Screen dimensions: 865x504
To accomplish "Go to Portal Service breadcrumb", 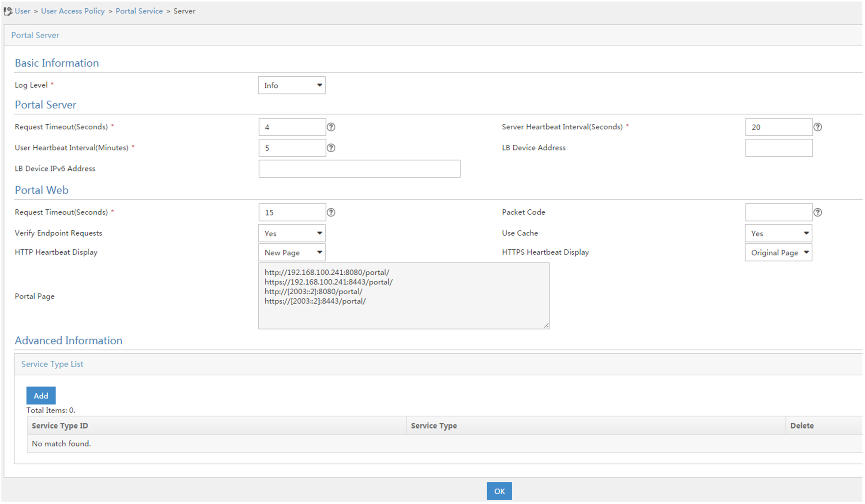I will click(139, 11).
